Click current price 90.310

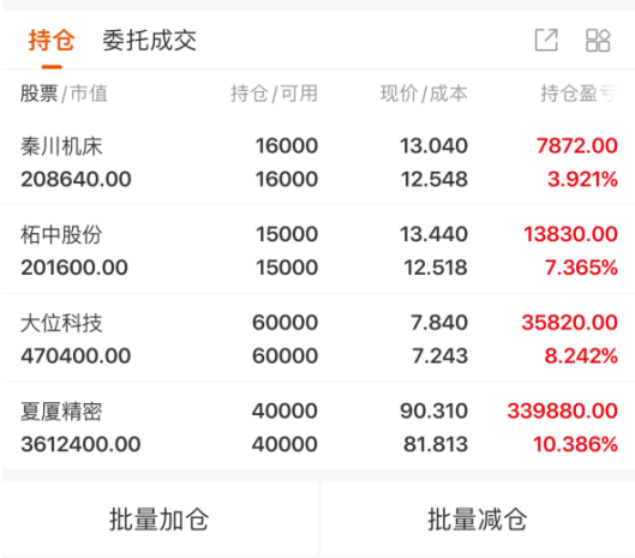434,411
